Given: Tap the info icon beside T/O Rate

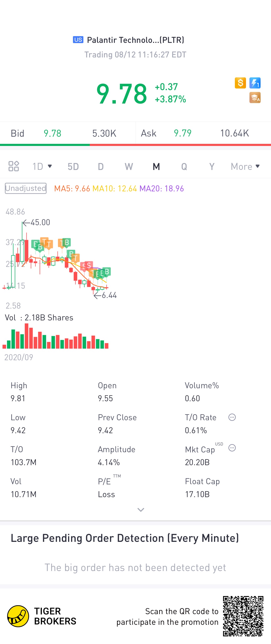Looking at the screenshot, I should click(232, 417).
